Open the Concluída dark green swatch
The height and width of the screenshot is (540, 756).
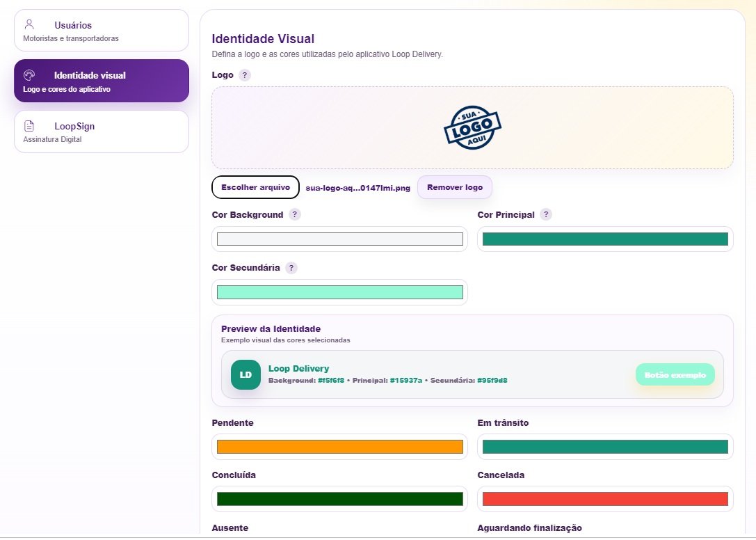(x=340, y=499)
